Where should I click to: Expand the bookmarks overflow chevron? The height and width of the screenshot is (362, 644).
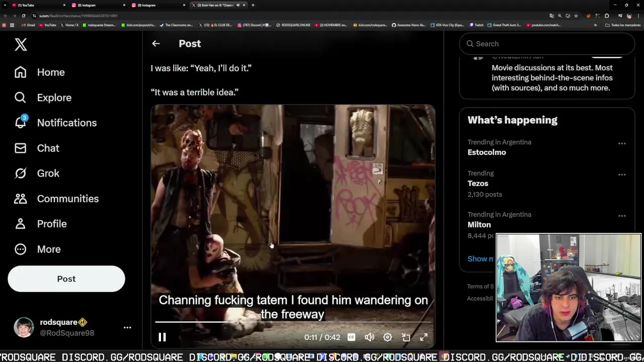pyautogui.click(x=595, y=25)
